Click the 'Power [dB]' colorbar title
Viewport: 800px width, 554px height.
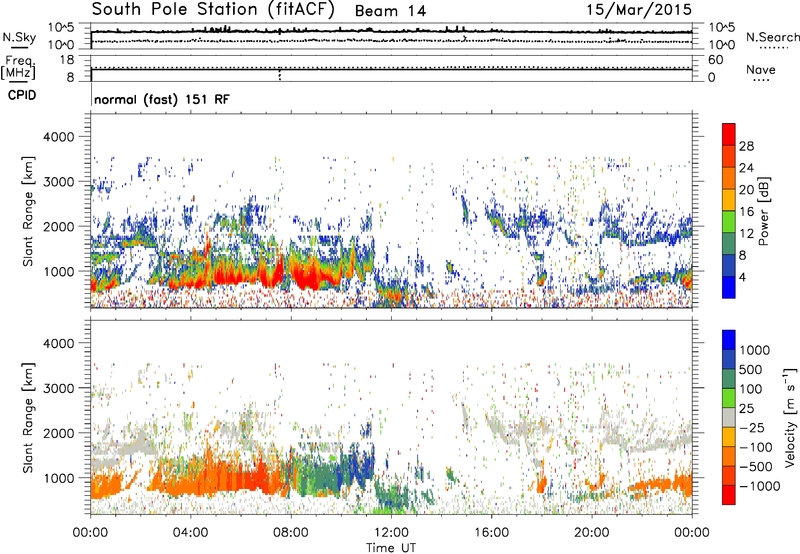pyautogui.click(x=764, y=211)
